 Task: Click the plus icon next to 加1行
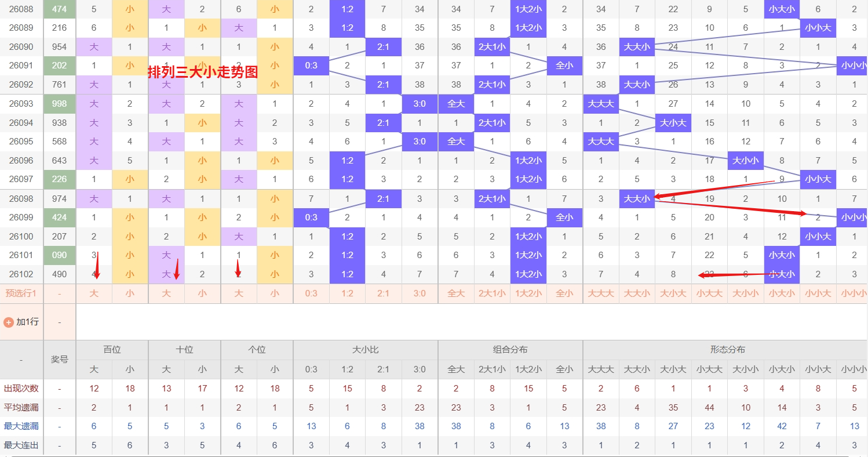(9, 322)
